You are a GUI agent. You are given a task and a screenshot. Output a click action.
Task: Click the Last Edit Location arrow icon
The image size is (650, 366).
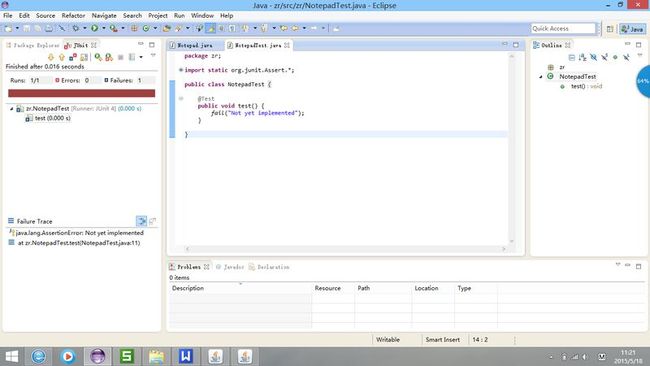(284, 28)
